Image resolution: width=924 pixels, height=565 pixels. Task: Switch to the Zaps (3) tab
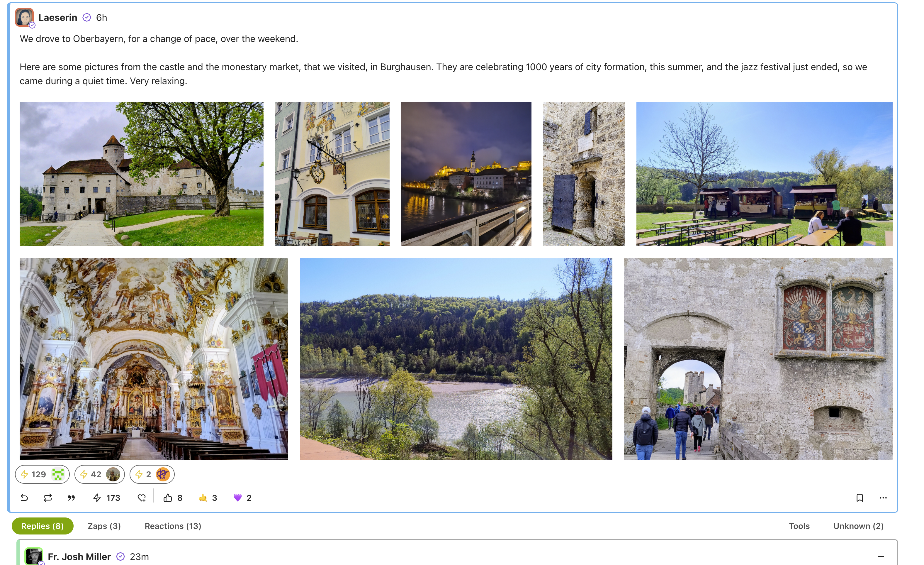click(104, 526)
